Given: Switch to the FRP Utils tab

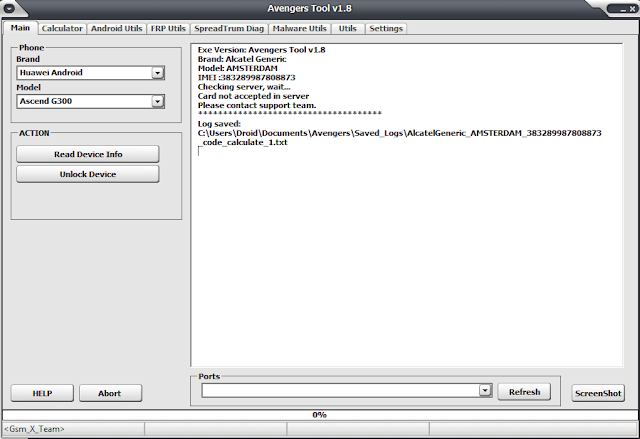Looking at the screenshot, I should [168, 29].
